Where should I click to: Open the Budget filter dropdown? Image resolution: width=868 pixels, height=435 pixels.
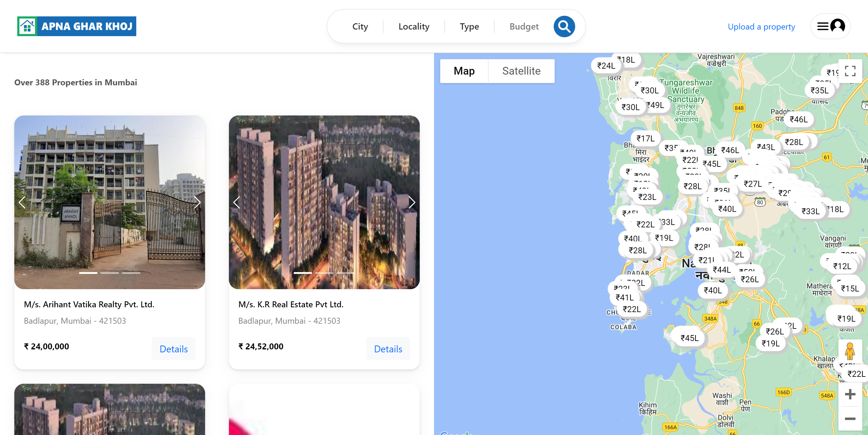click(x=524, y=26)
